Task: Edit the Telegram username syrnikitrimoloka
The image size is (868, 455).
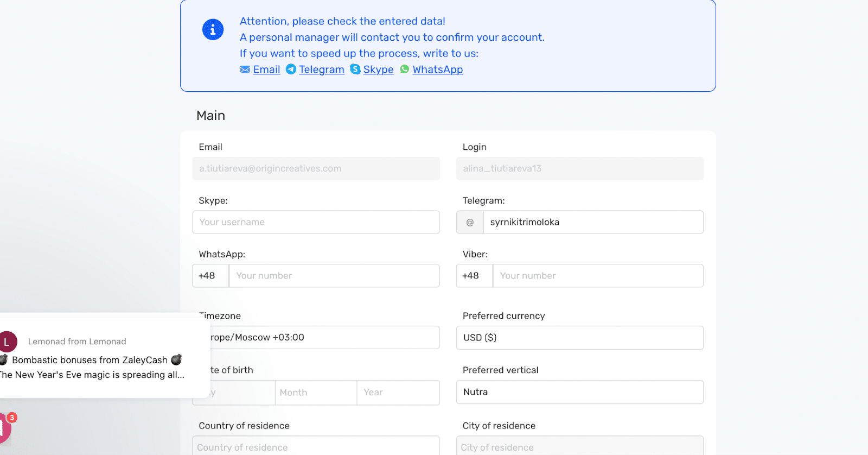Action: [593, 222]
